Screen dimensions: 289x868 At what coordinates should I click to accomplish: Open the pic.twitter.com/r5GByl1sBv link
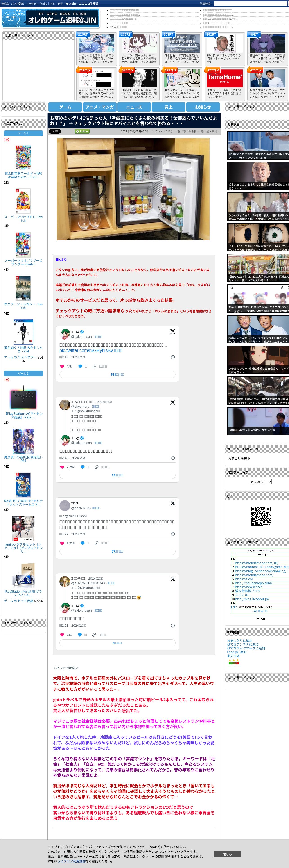(x=86, y=350)
